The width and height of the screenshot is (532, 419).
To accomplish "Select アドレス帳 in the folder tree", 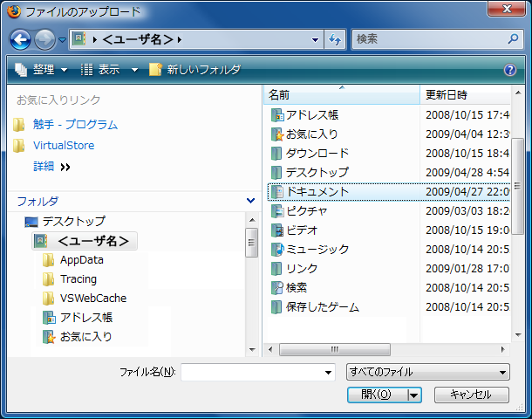I will pyautogui.click(x=86, y=318).
